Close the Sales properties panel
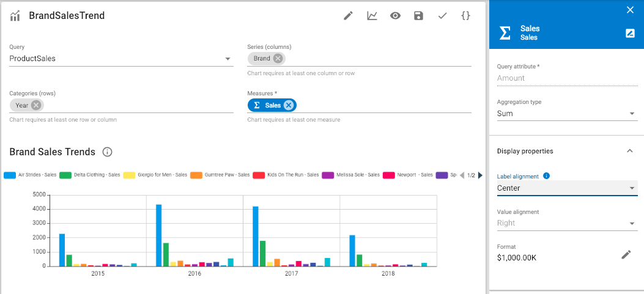Image resolution: width=644 pixels, height=294 pixels. pos(630,10)
